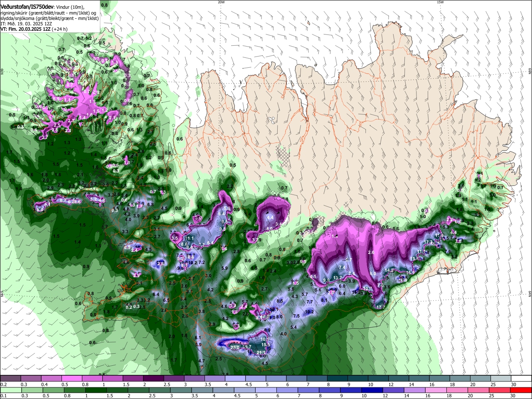
Task: Click the 2 swatch in the green rain legend
Action: (138, 390)
